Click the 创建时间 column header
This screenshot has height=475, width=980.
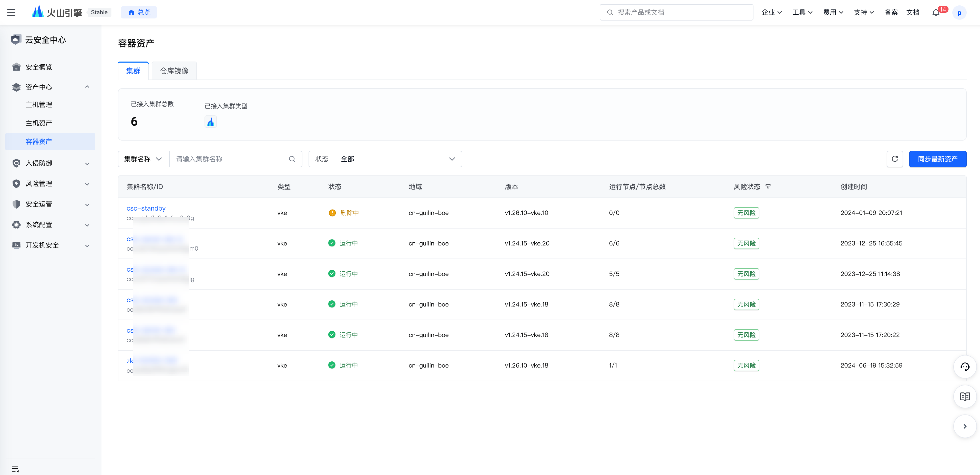coord(853,187)
